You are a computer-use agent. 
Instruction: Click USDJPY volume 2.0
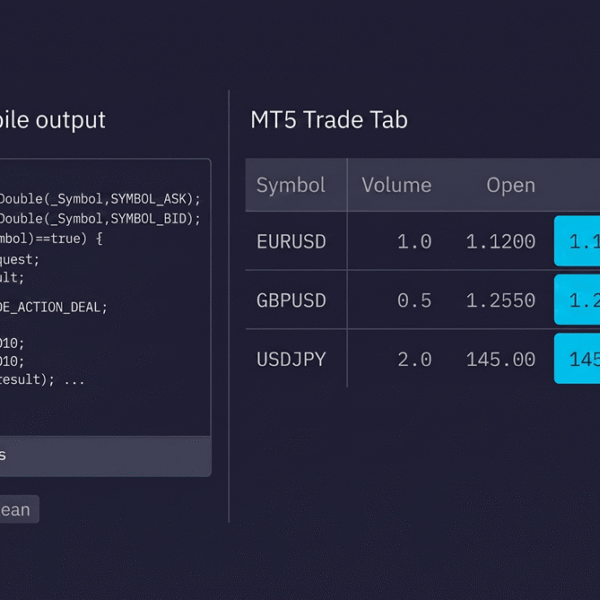(414, 359)
